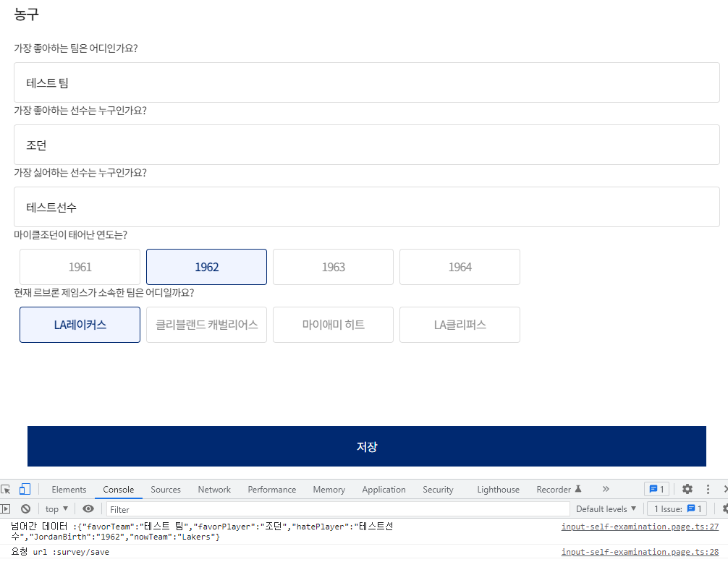Click question 가장 좋아하는 선수는 누구인가요?
Screen dimensions: 728x562
80,111
